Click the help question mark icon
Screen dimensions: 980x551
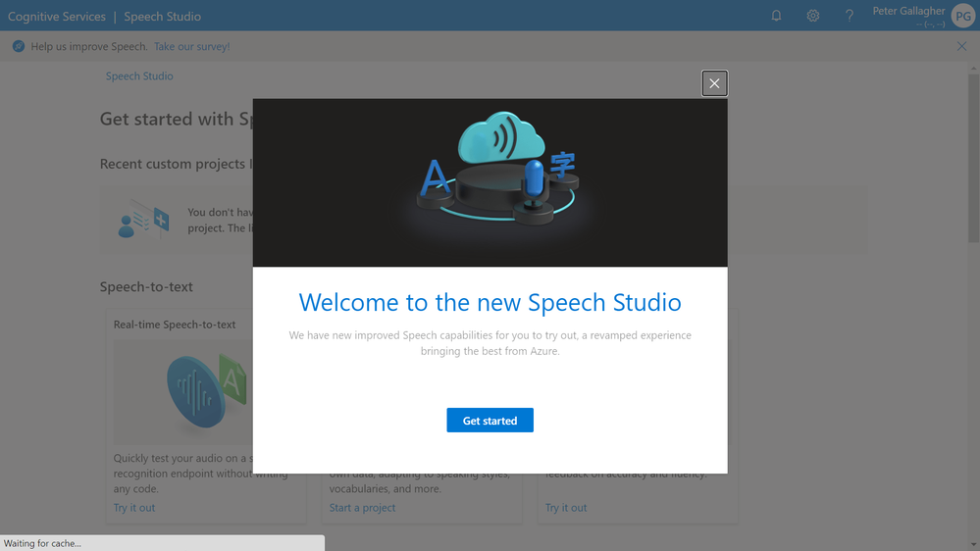(850, 16)
